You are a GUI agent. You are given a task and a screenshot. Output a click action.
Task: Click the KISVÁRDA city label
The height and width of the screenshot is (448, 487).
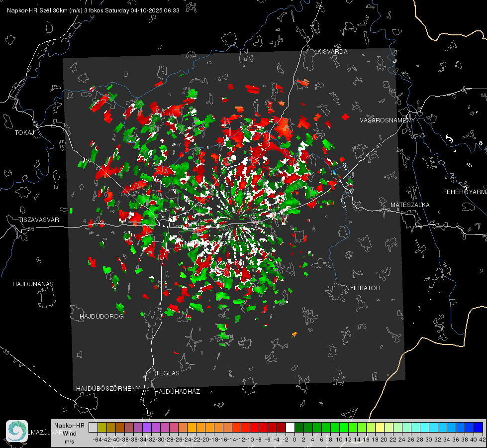pos(332,52)
